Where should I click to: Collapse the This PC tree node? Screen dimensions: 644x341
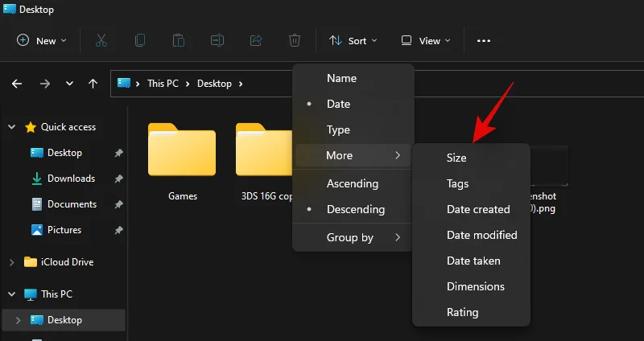(x=12, y=294)
